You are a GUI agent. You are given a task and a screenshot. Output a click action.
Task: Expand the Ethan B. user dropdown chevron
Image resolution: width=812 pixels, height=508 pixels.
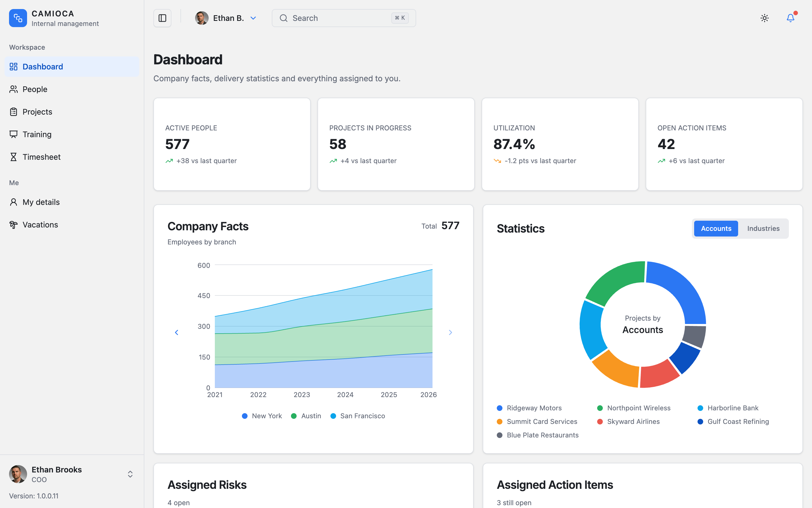(253, 18)
